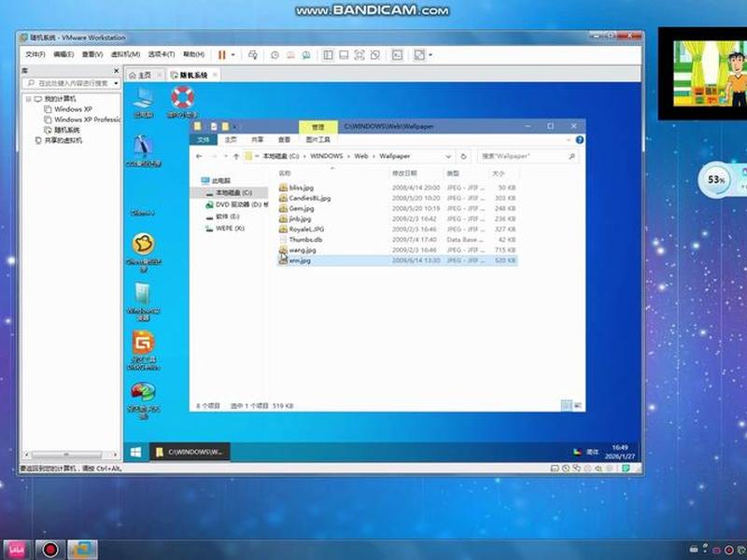This screenshot has width=747, height=560.
Task: Sort by the 修改日期 column header
Action: click(x=404, y=174)
